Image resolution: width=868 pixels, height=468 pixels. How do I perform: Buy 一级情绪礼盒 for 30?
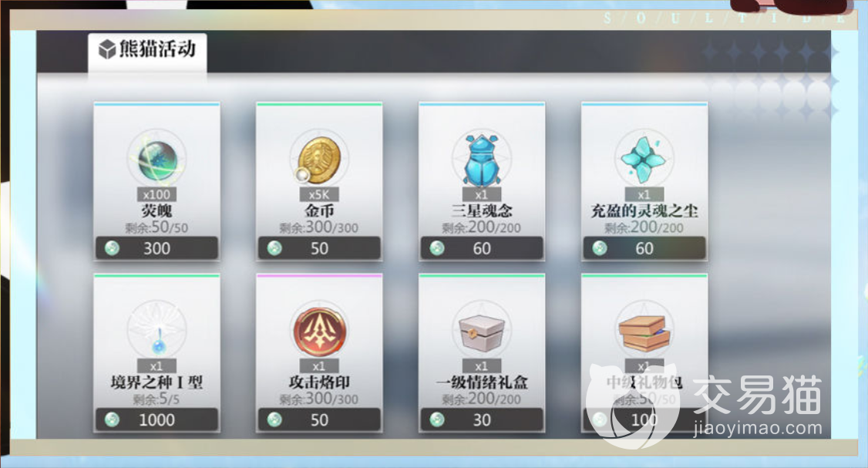(x=482, y=420)
